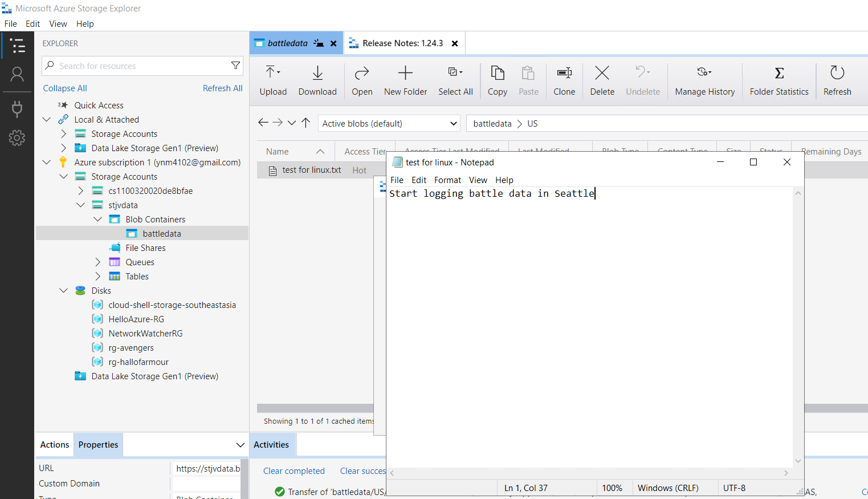Click the Delete toolbar button
This screenshot has width=868, height=499.
(602, 80)
